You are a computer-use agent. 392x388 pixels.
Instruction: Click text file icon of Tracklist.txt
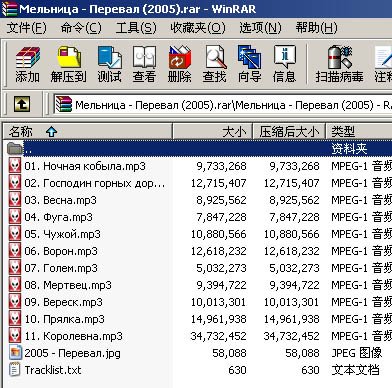pos(15,370)
